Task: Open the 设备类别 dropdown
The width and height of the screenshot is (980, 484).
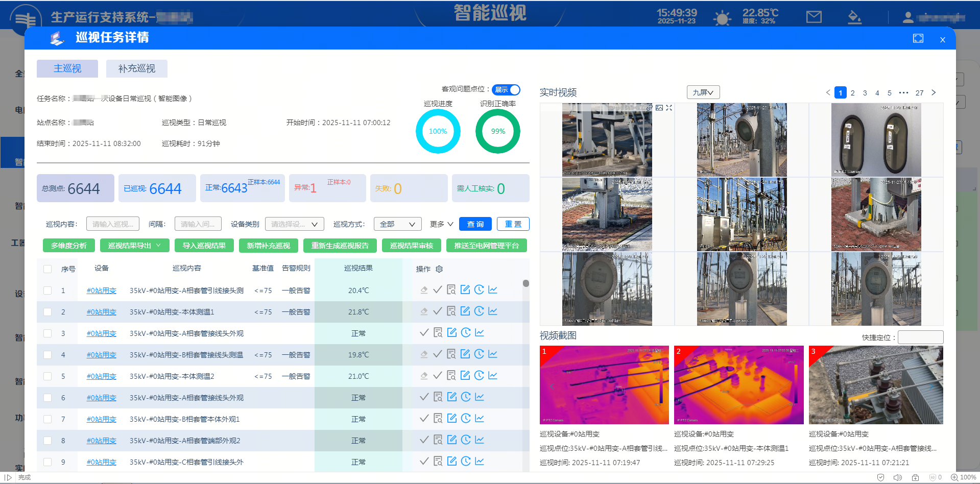Action: (294, 224)
